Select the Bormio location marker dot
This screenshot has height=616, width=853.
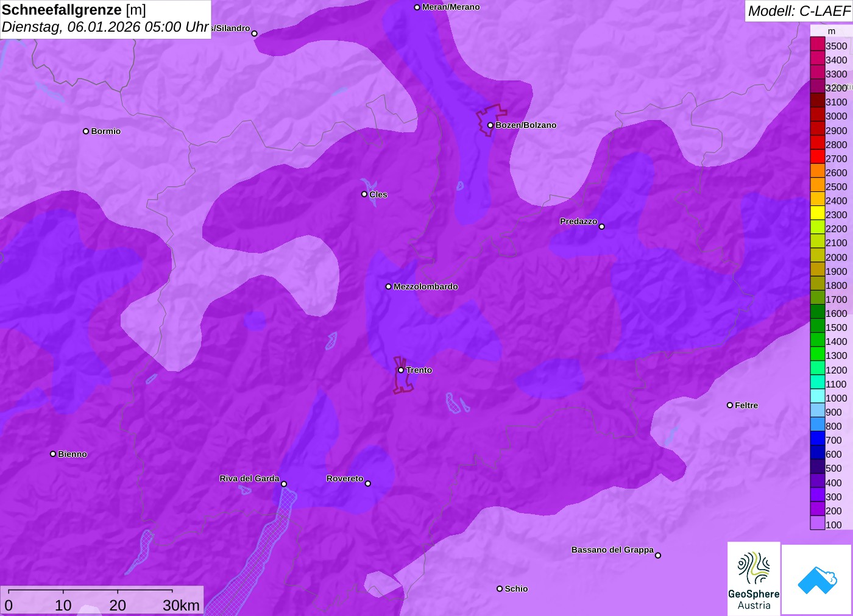(x=86, y=131)
